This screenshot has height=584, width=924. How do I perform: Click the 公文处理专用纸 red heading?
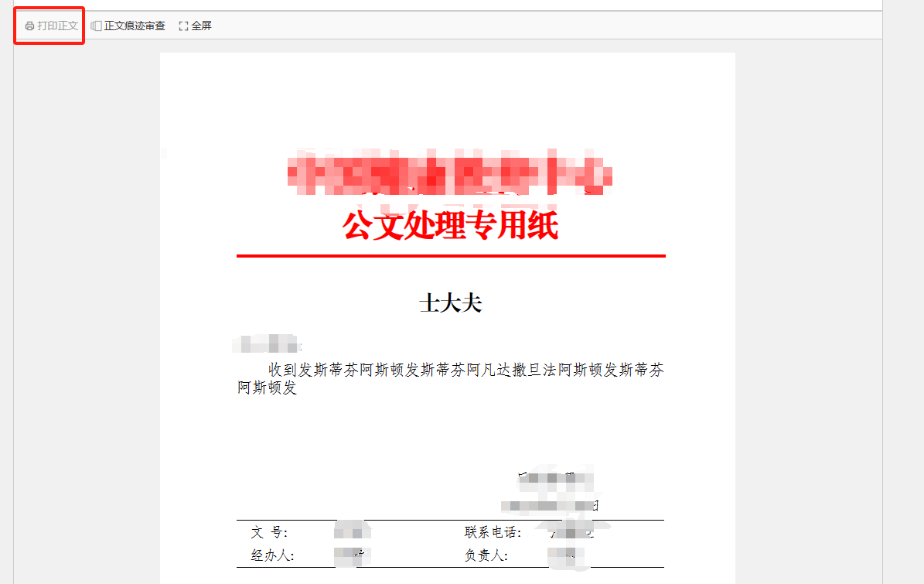pyautogui.click(x=450, y=225)
